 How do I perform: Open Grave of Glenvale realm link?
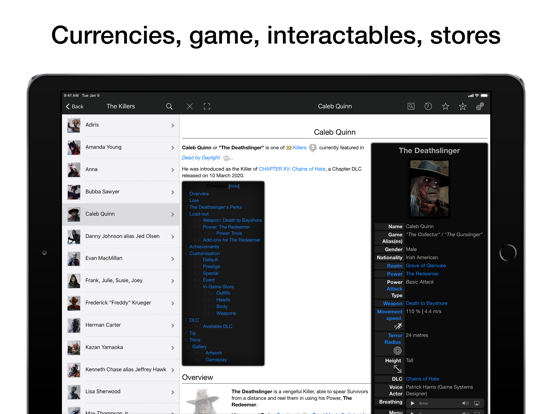[426, 266]
